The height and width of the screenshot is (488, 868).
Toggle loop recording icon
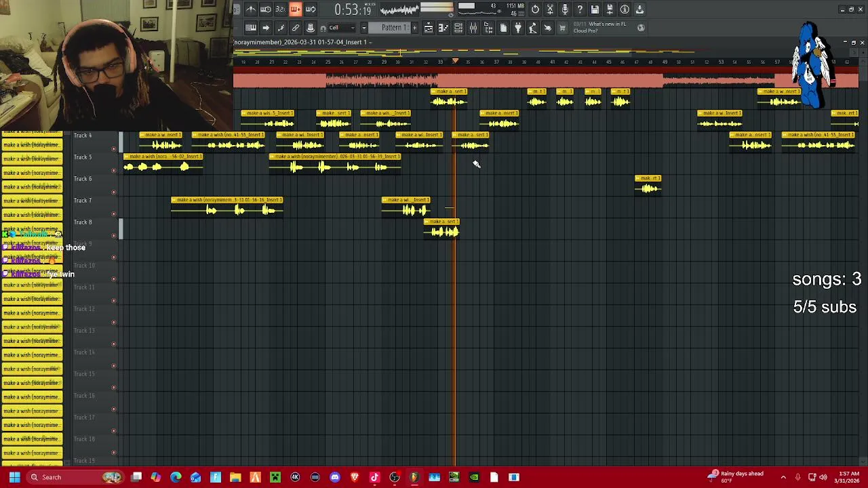(311, 9)
